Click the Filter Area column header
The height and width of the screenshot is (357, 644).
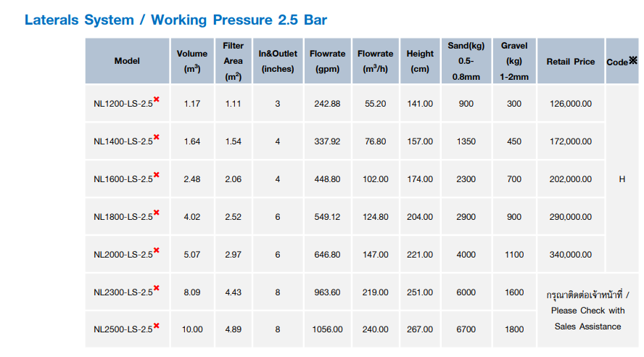233,61
